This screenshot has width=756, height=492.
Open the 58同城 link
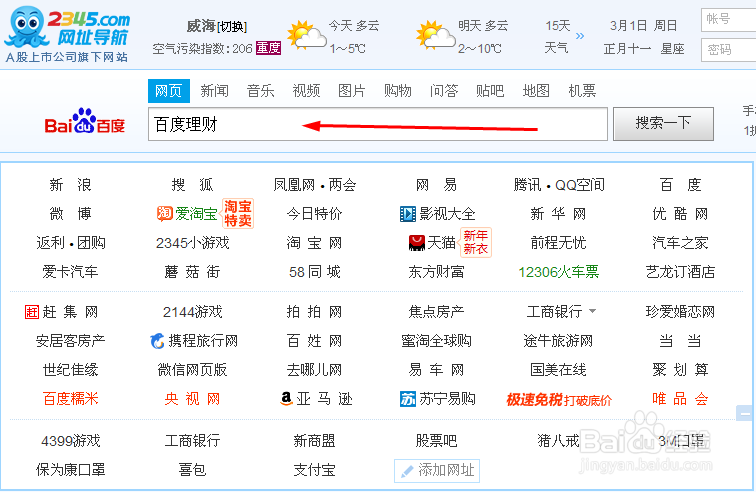[x=314, y=272]
